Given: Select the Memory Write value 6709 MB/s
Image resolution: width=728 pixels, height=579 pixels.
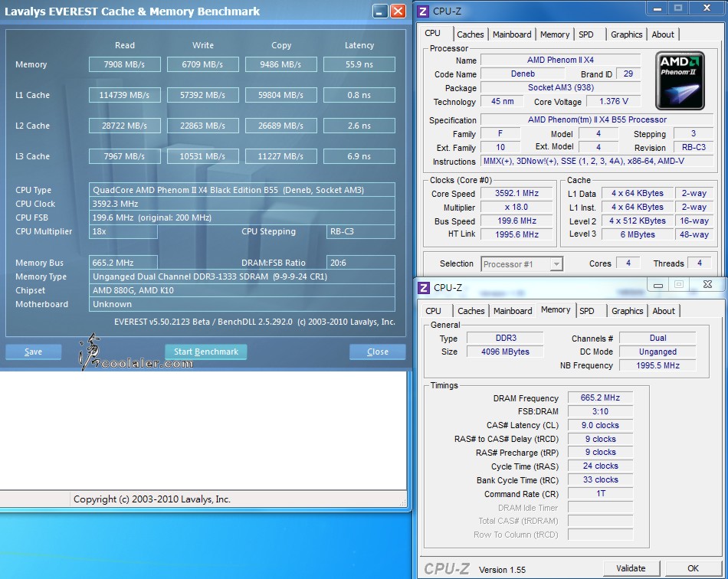Looking at the screenshot, I should [x=203, y=64].
